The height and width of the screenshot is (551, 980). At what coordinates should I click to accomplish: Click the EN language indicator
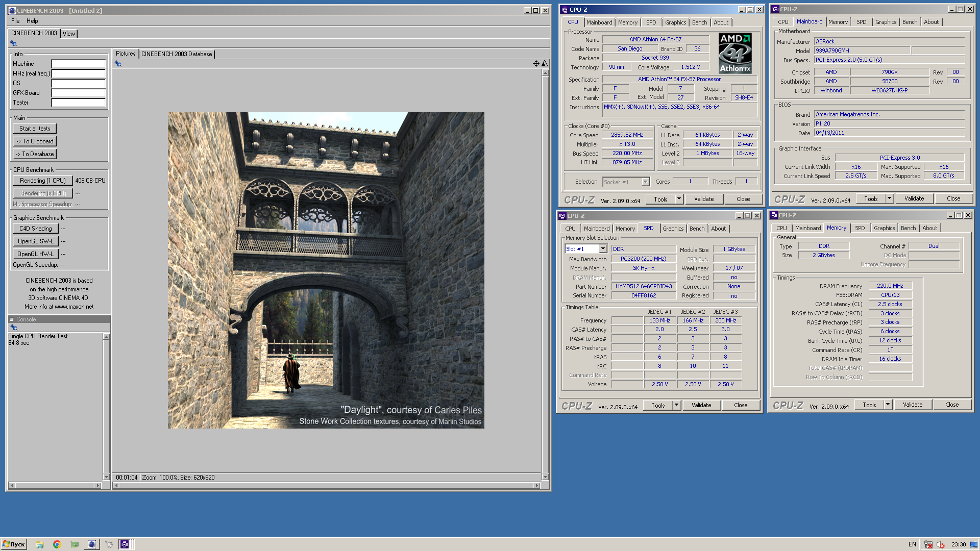click(x=912, y=544)
